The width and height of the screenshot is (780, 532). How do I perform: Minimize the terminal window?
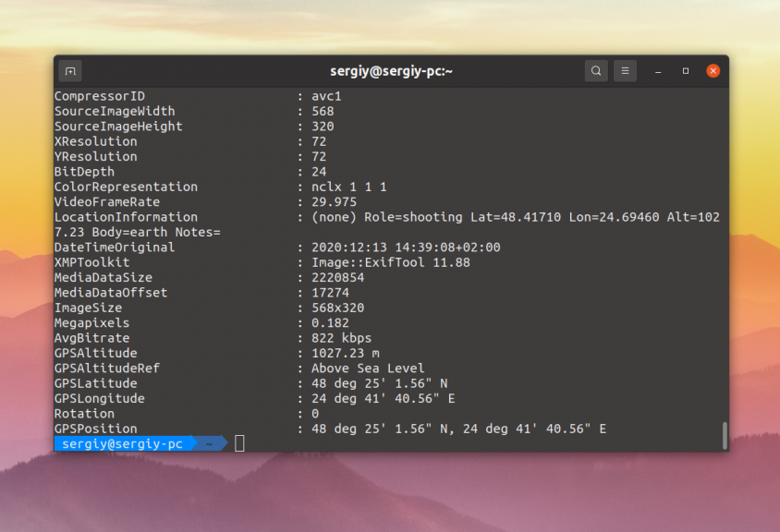coord(658,71)
